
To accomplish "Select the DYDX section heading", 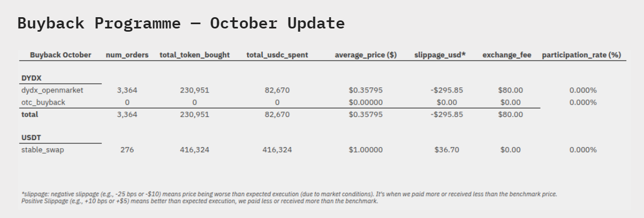I will point(31,78).
